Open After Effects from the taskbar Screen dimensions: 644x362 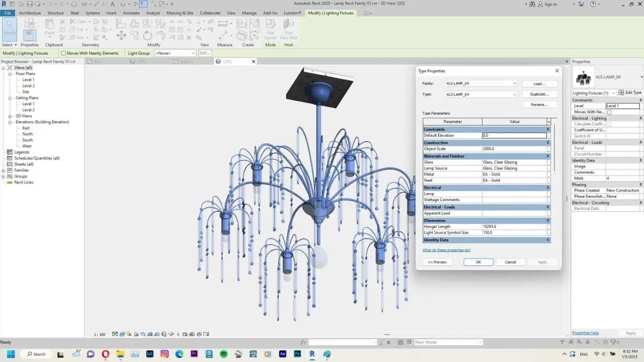point(282,354)
